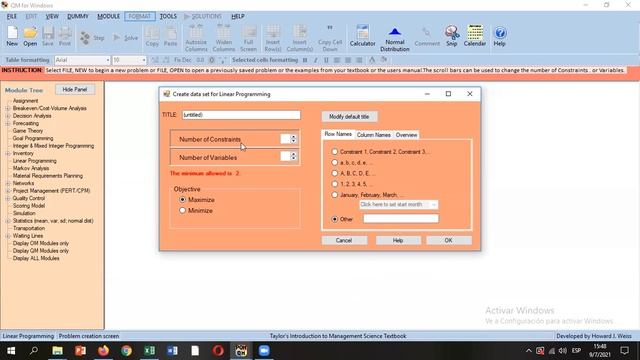Screen dimensions: 640x360
Task: Expand the Quality Control tree node
Action: [x=8, y=198]
